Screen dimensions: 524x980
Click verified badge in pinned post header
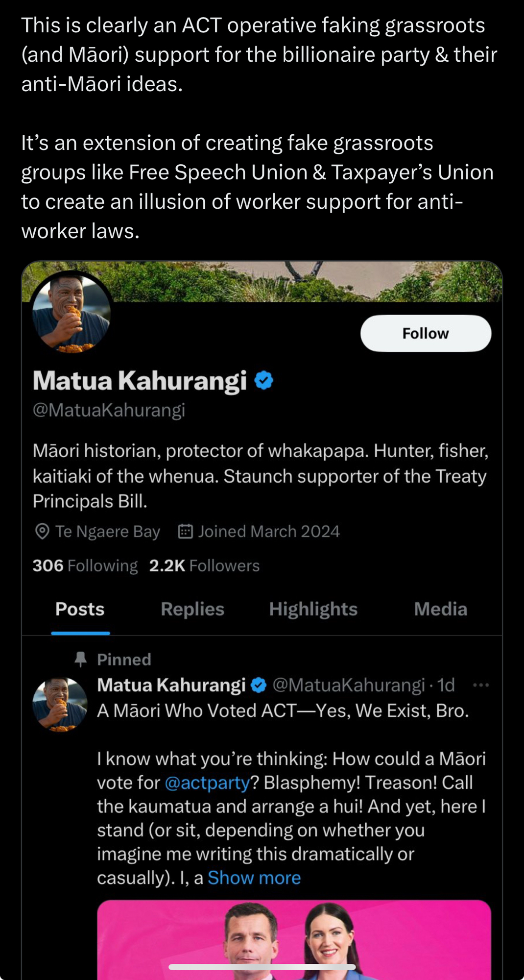point(259,685)
